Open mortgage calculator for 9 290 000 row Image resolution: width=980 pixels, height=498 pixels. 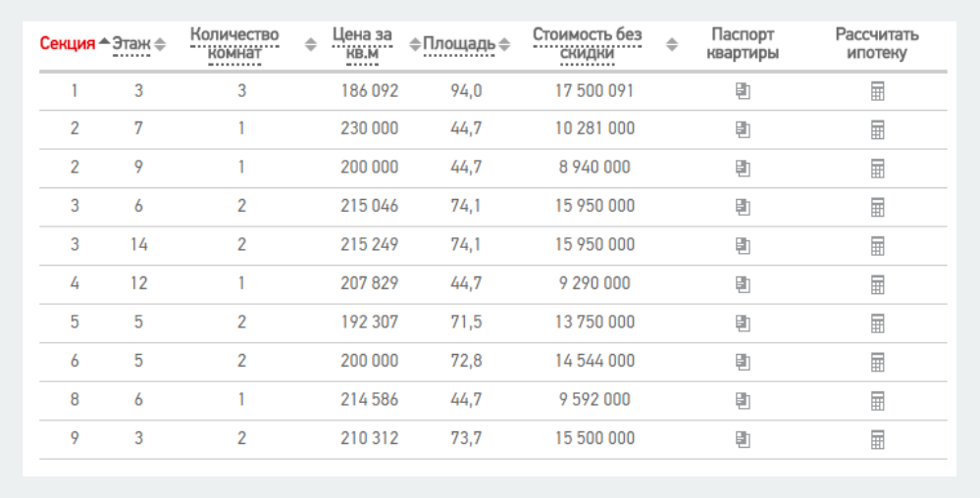(x=878, y=285)
